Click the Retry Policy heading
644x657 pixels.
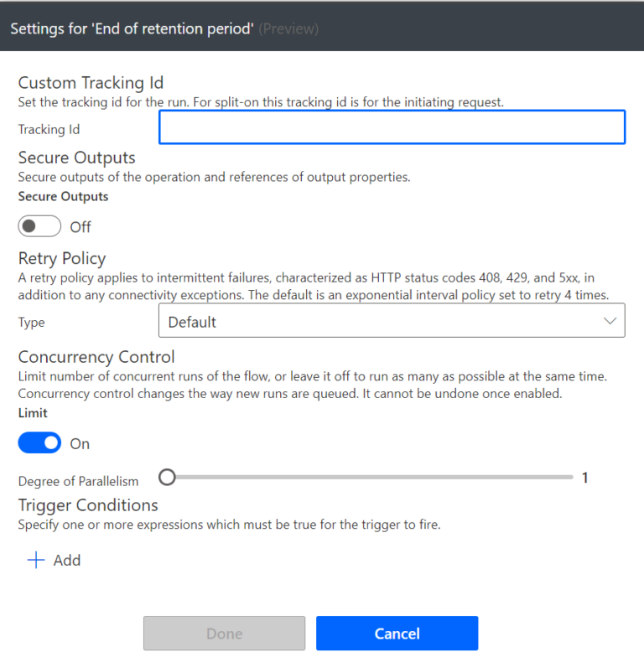click(62, 258)
